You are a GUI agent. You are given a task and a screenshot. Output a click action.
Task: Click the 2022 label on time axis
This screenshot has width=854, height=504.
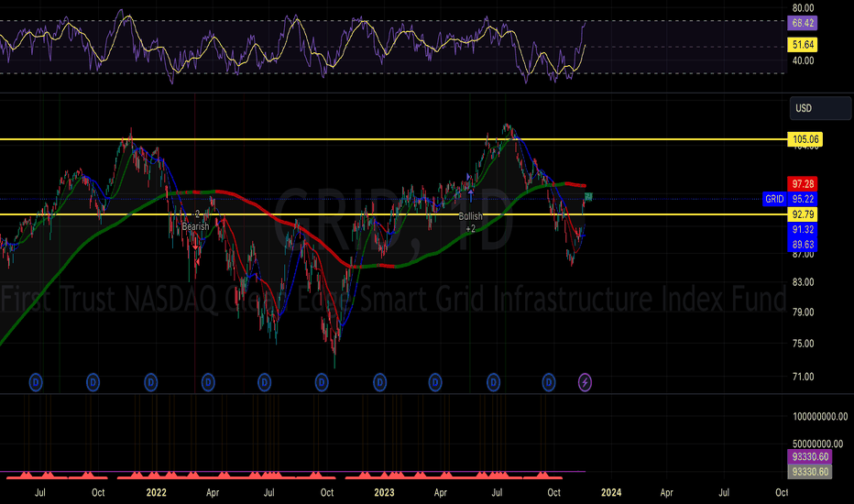coord(157,493)
